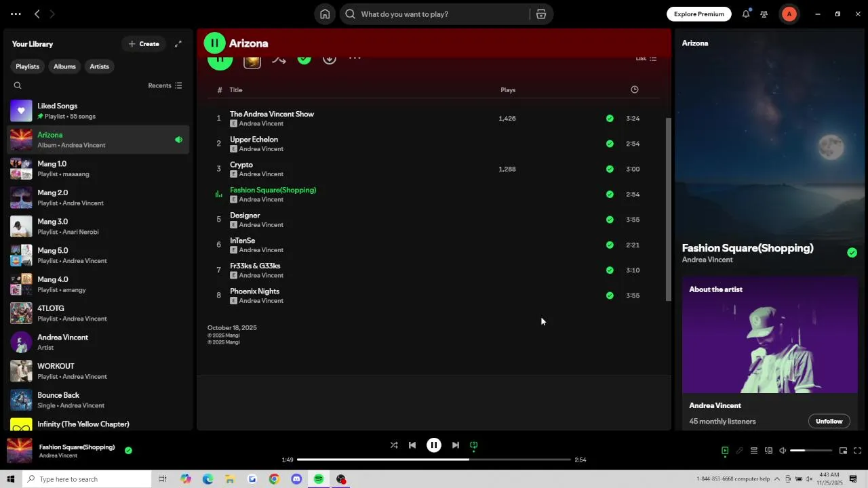Enter full screen mode
The image size is (868, 488).
[x=857, y=451]
